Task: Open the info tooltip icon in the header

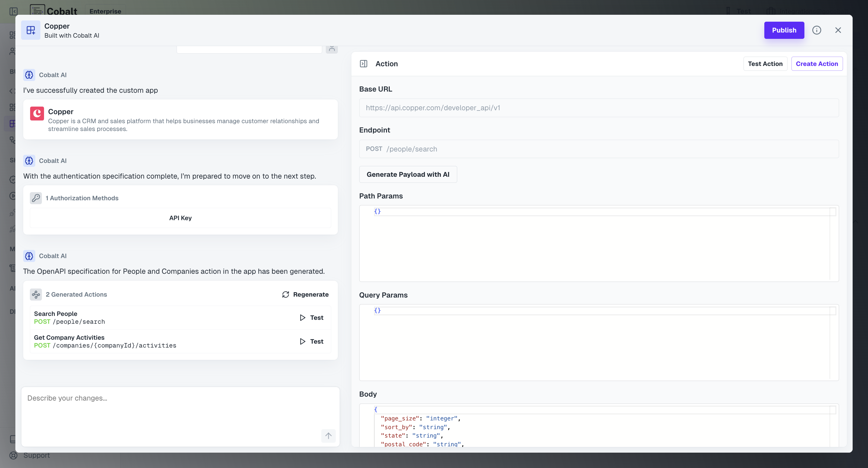Action: 817,30
